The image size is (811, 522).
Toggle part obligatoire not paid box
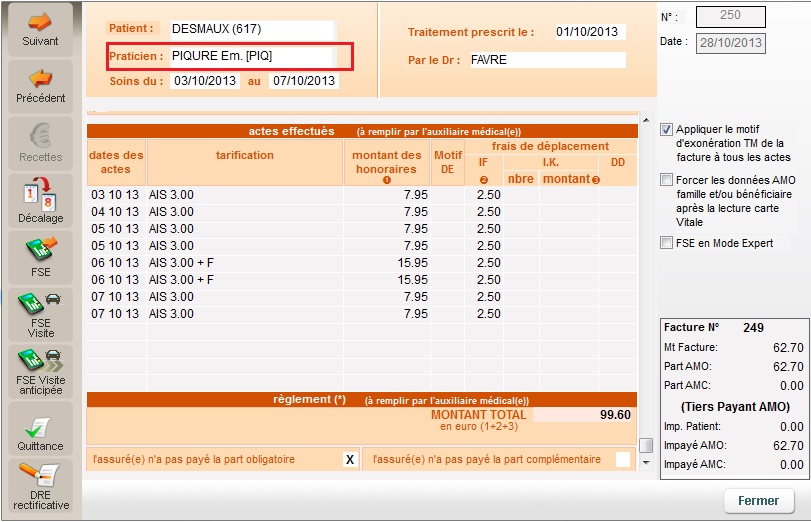point(350,460)
